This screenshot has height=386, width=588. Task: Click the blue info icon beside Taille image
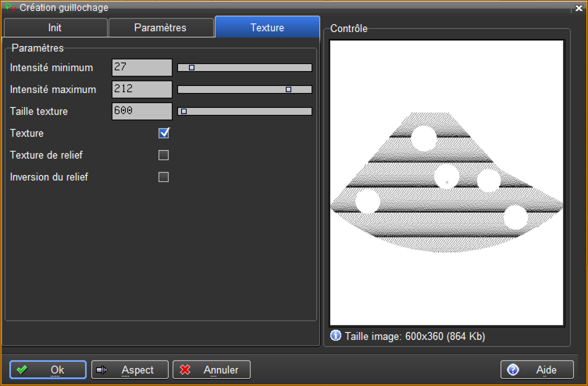click(336, 335)
